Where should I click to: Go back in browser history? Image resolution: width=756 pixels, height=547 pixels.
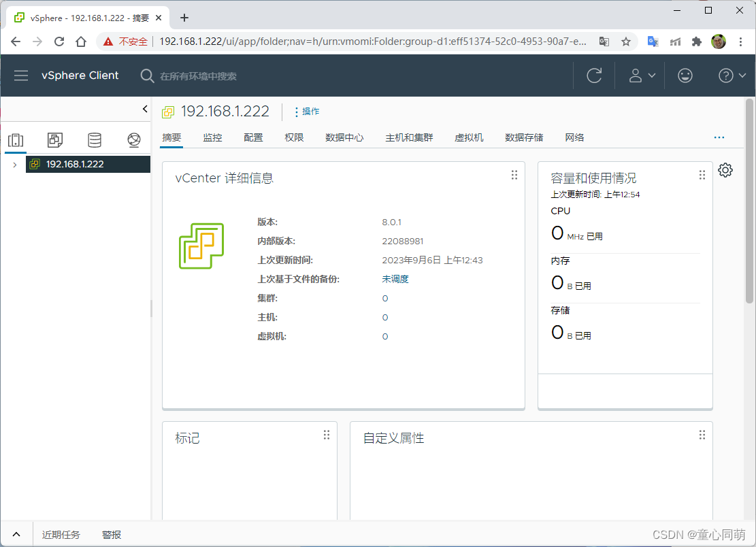click(x=16, y=42)
